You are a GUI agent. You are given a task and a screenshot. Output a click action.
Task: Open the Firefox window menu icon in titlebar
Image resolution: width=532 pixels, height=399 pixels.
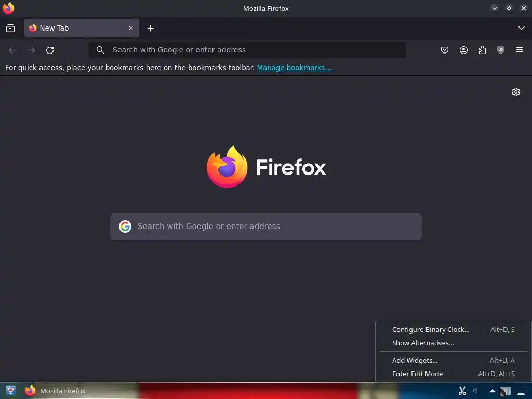(8, 8)
